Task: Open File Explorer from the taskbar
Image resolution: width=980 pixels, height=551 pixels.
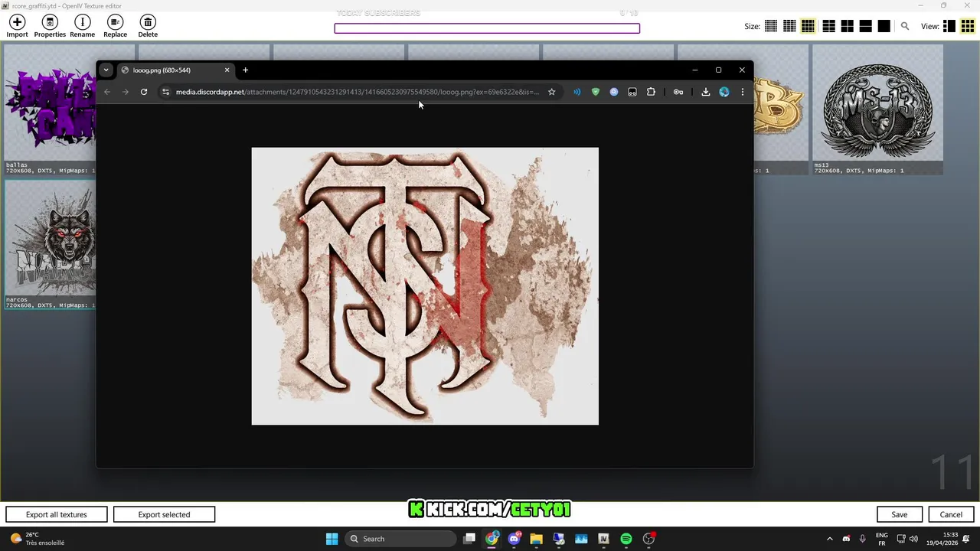Action: click(x=536, y=539)
